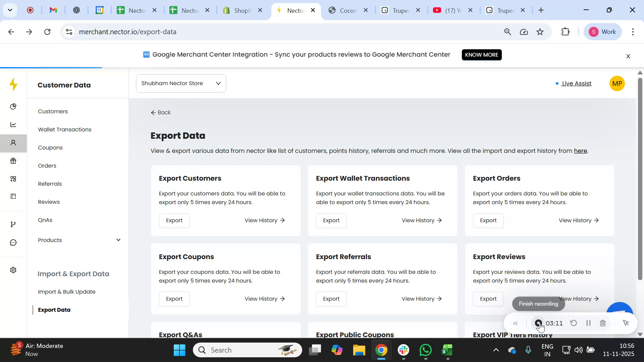
Task: Click Export under Export Customers
Action: [x=174, y=221]
